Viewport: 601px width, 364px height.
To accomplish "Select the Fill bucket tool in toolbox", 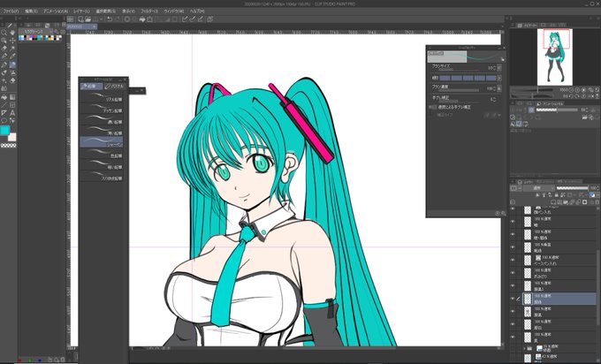I will coord(4,97).
